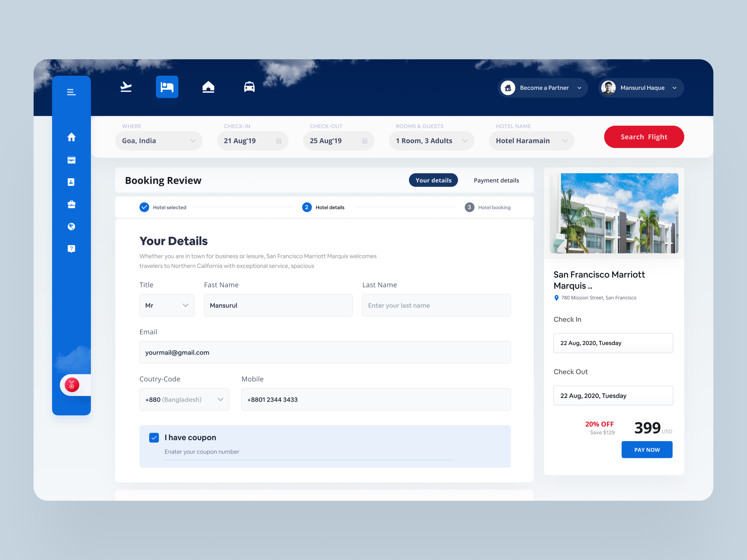The height and width of the screenshot is (560, 747).
Task: Click the Check Out date field in hotel card
Action: 613,396
